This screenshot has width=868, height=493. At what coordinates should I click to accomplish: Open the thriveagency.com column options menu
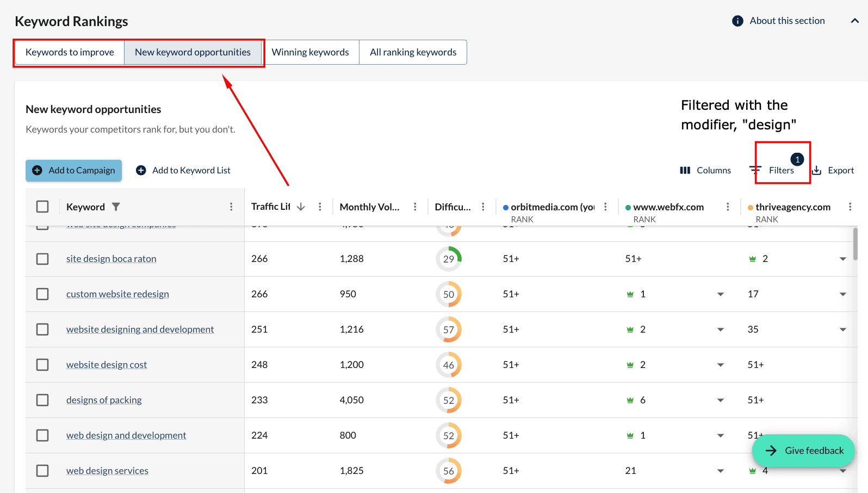pyautogui.click(x=850, y=207)
